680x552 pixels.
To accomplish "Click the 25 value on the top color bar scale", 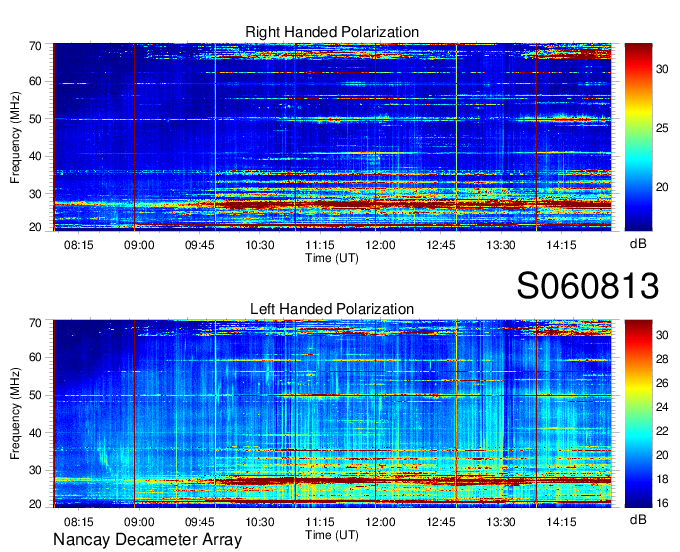I will point(662,128).
